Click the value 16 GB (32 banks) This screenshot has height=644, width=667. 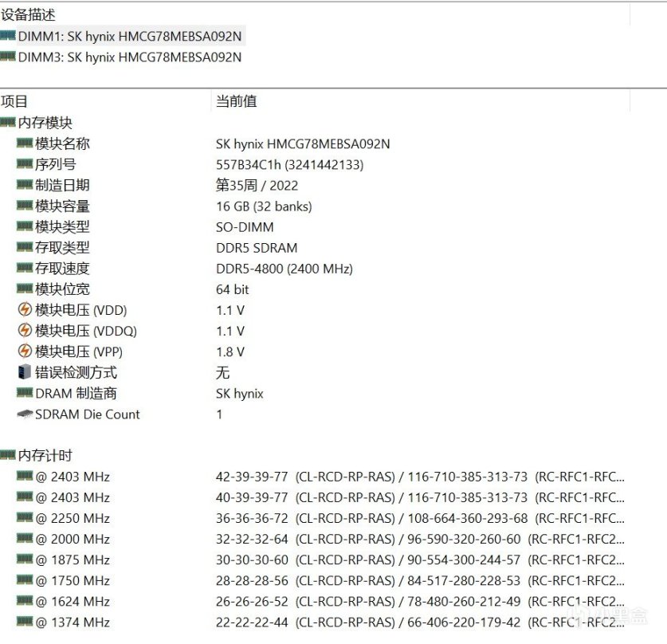click(264, 206)
